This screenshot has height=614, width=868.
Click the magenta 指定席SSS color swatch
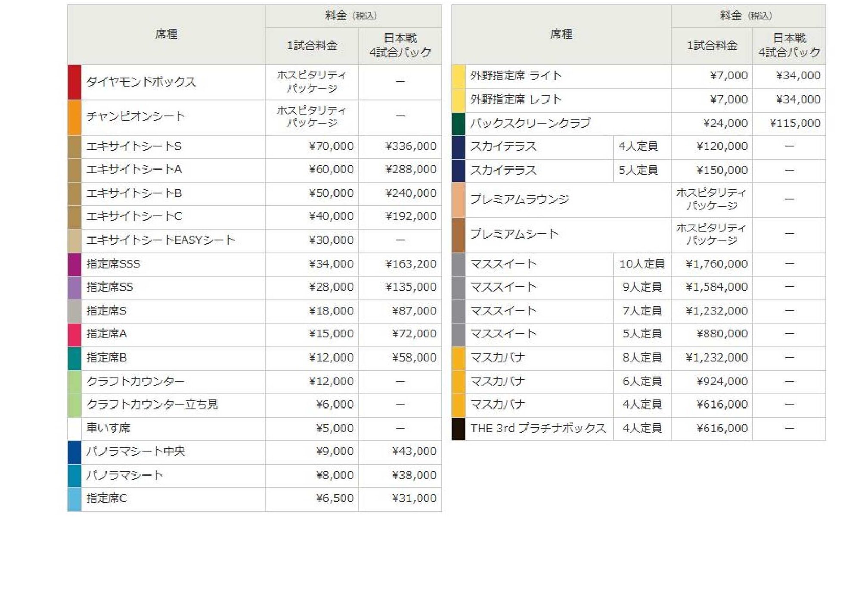(74, 264)
